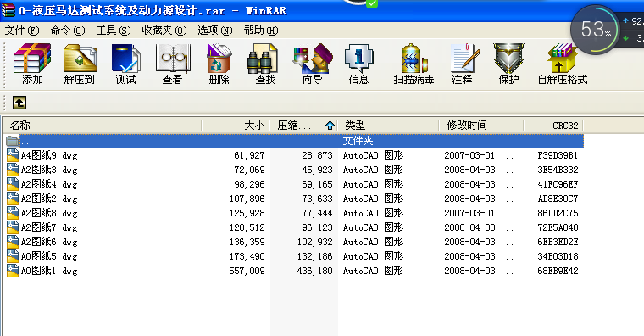Open the Options (选项) menu
This screenshot has height=336, width=644.
tap(214, 31)
